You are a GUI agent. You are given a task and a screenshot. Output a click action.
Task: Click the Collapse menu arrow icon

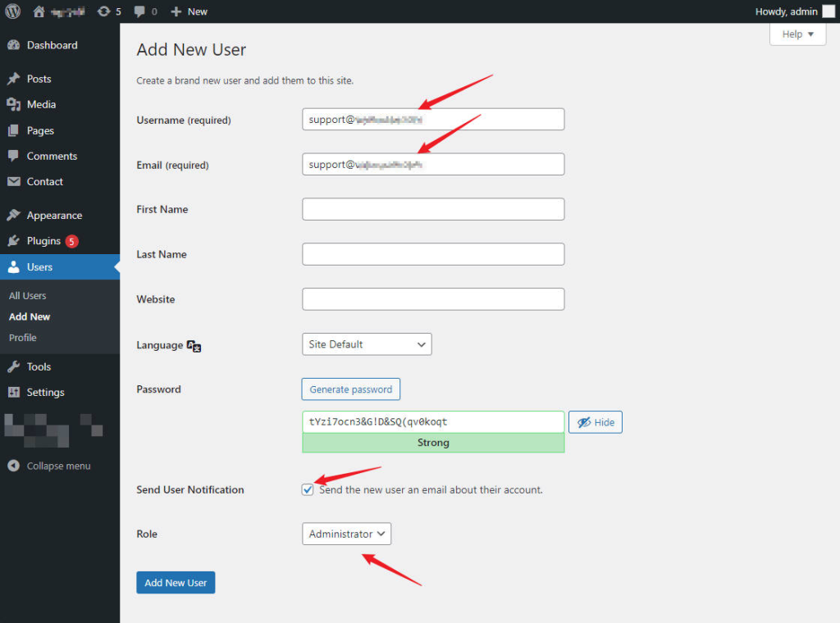pos(13,466)
